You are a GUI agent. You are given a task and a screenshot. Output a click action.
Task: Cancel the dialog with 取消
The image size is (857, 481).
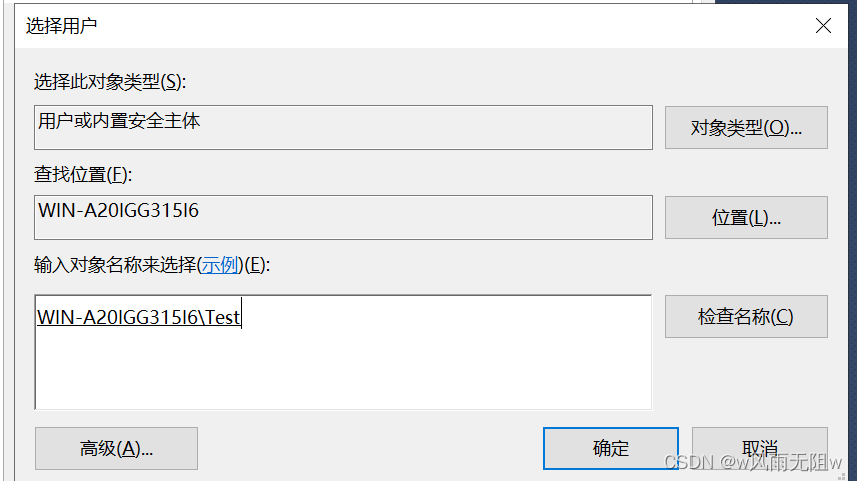coord(759,448)
